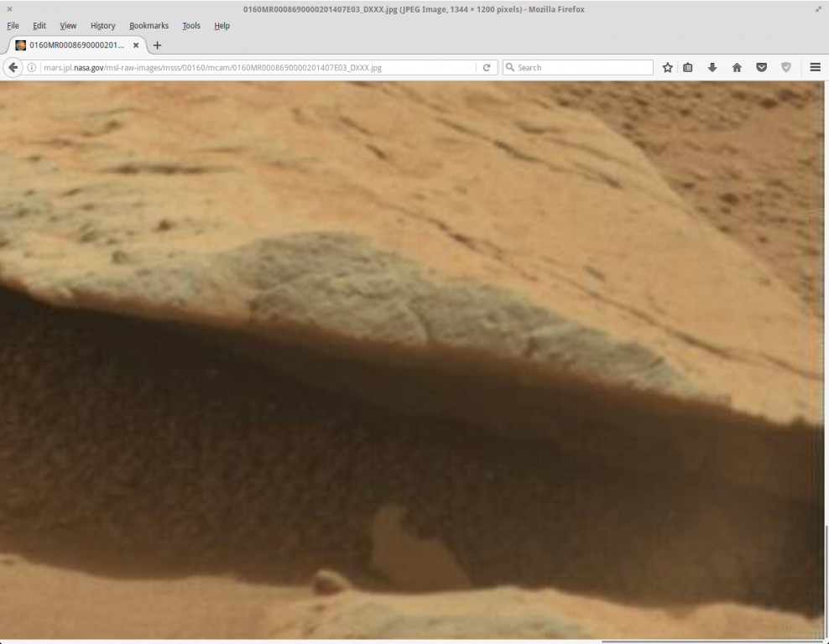829x644 pixels.
Task: Close the 0160MR0008690000201 tab
Action: point(136,45)
